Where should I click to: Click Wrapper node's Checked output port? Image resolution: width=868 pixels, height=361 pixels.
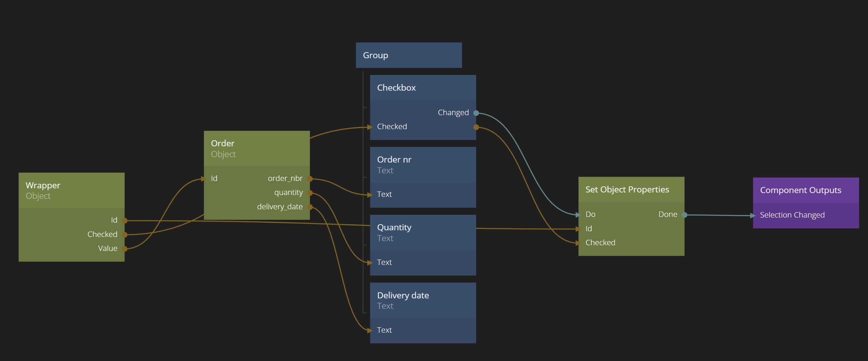(124, 235)
